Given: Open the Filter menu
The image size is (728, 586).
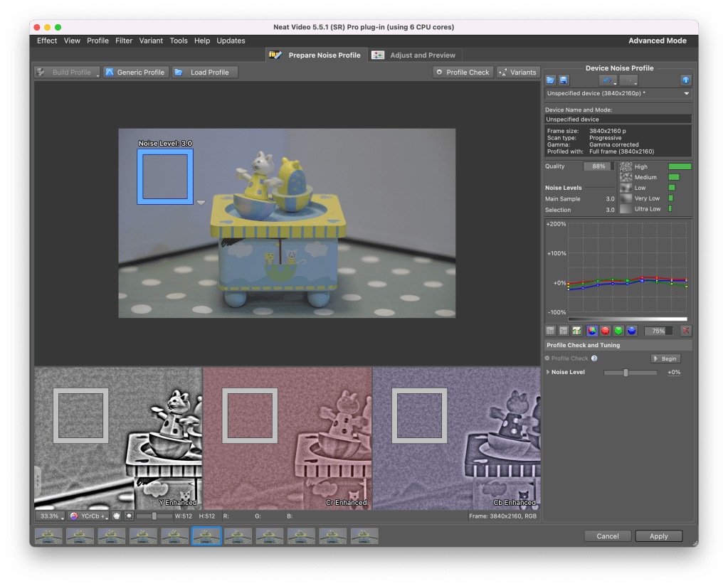Looking at the screenshot, I should coord(124,41).
